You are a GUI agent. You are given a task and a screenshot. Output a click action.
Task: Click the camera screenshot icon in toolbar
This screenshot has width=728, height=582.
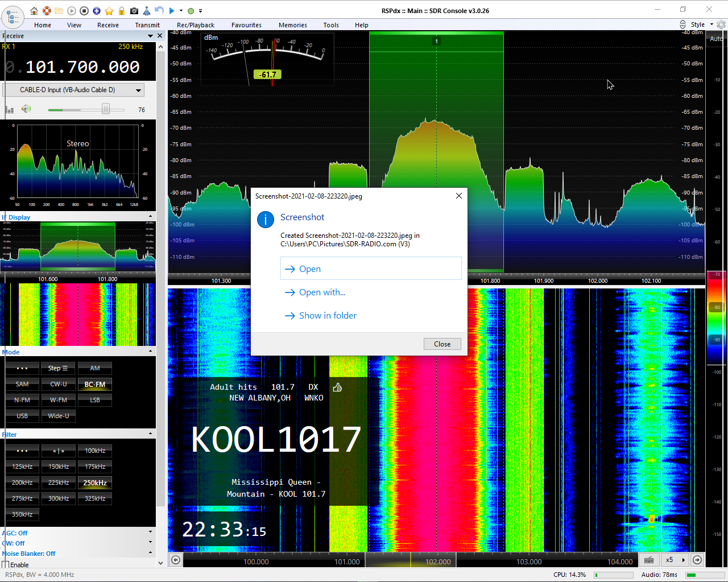click(x=134, y=11)
